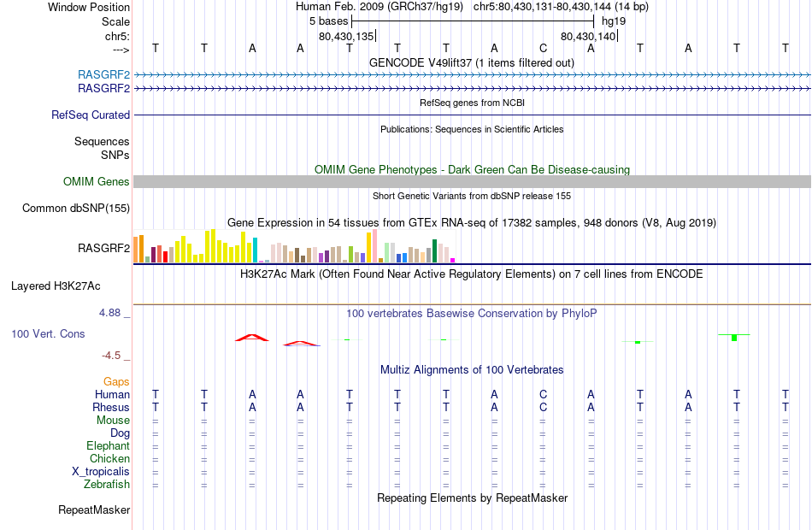The height and width of the screenshot is (530, 812).
Task: Open Publications: Sequences in Scientific Articles title
Action: [x=472, y=129]
